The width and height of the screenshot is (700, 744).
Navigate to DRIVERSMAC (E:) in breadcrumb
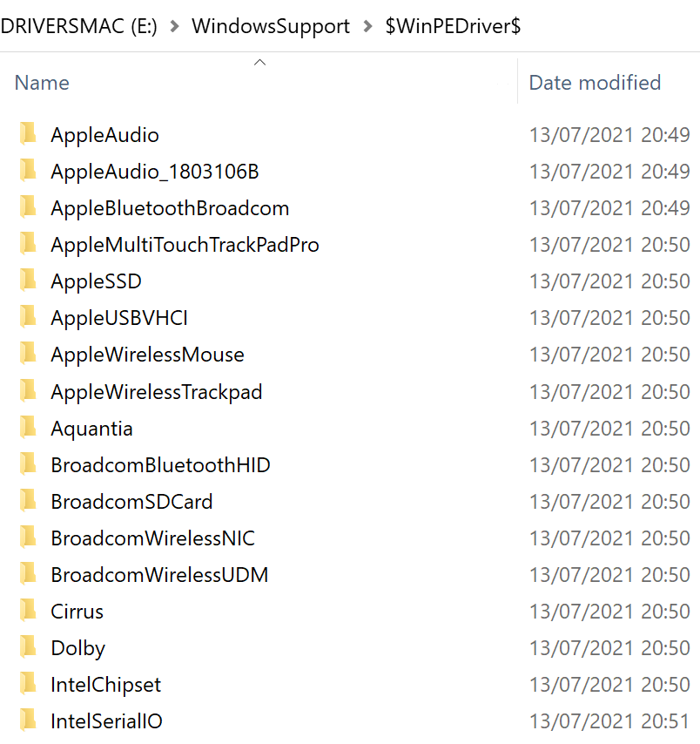coord(78,26)
